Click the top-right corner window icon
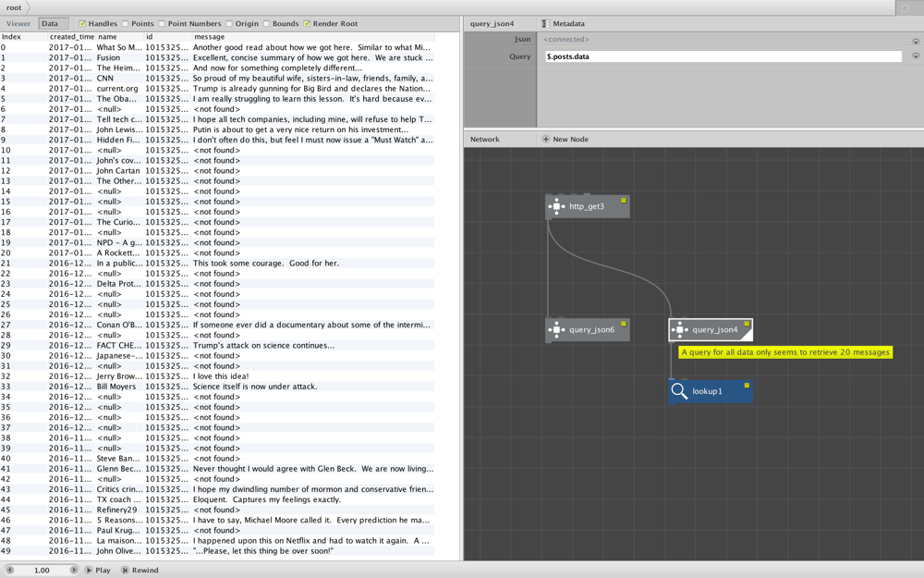The image size is (924, 578). [x=906, y=7]
